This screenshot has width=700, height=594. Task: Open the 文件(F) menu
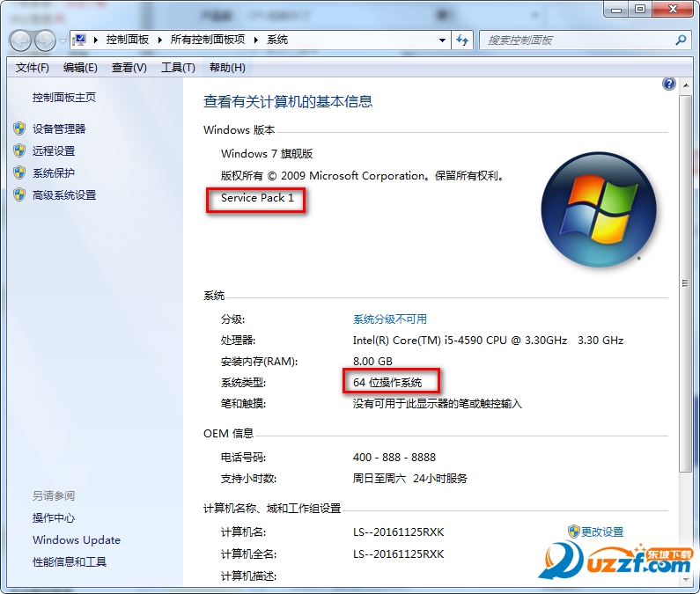[33, 68]
